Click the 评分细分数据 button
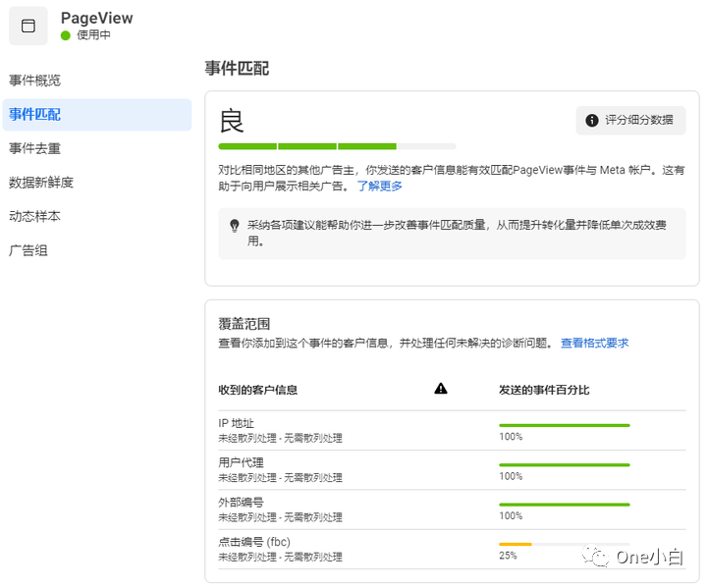The height and width of the screenshot is (588, 707). pos(630,121)
